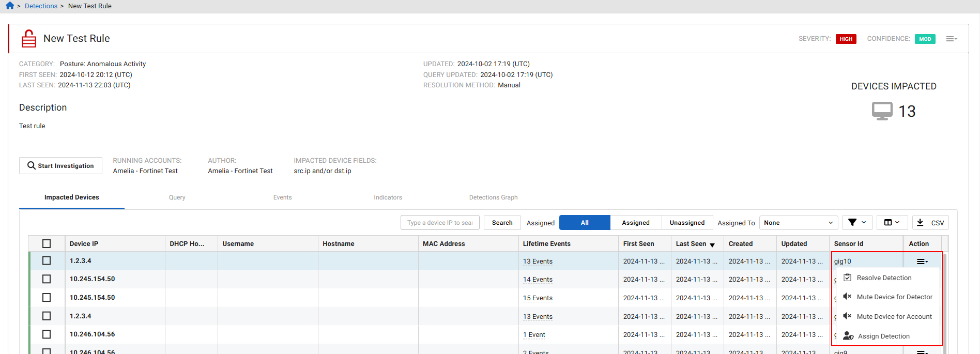Expand the Assigned To dropdown
This screenshot has width=980, height=354.
click(798, 223)
